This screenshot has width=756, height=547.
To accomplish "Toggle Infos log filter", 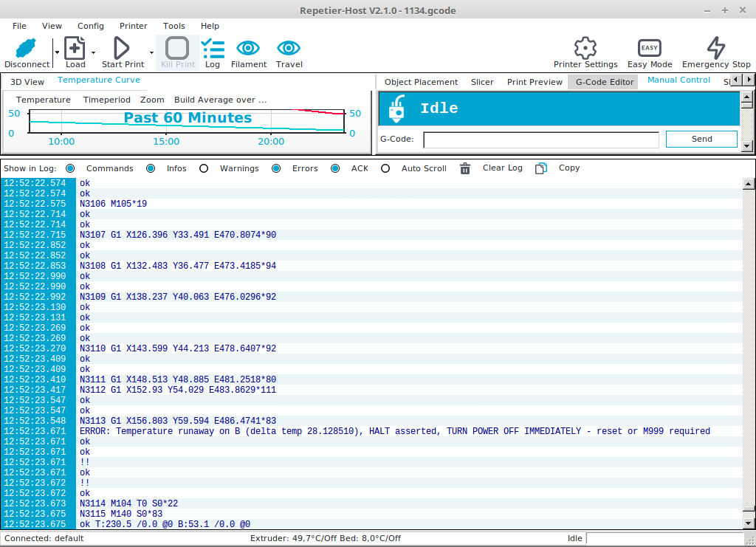I will click(x=151, y=169).
